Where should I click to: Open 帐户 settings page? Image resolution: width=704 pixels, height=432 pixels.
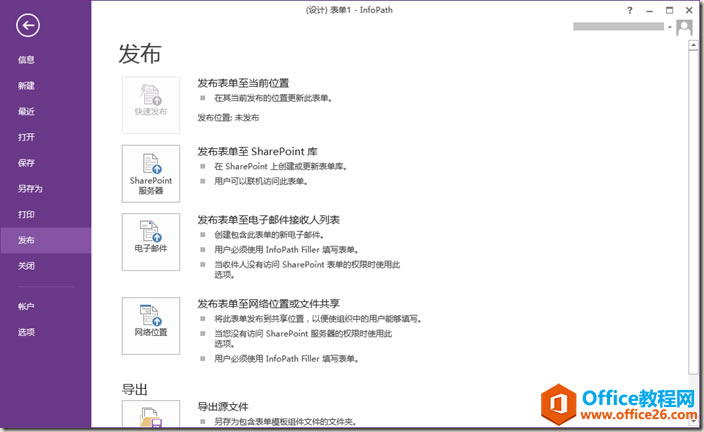(26, 307)
